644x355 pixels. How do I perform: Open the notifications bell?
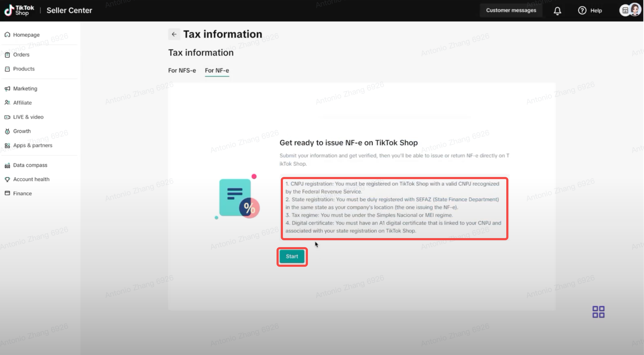(557, 11)
